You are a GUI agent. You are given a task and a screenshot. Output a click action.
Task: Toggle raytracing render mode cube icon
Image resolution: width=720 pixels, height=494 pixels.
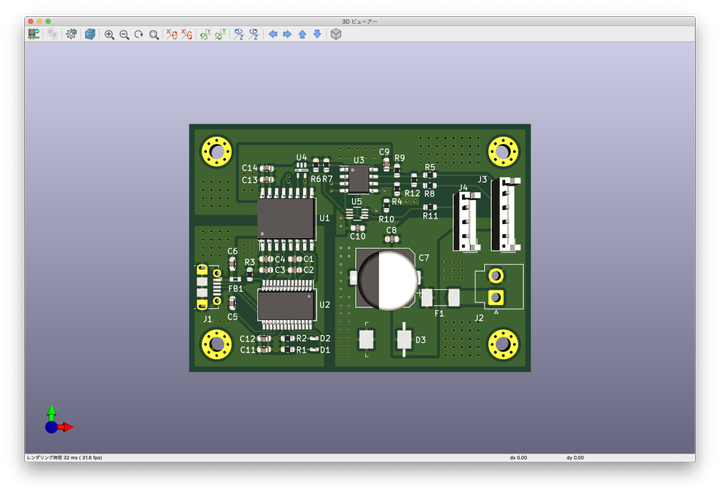(x=90, y=34)
